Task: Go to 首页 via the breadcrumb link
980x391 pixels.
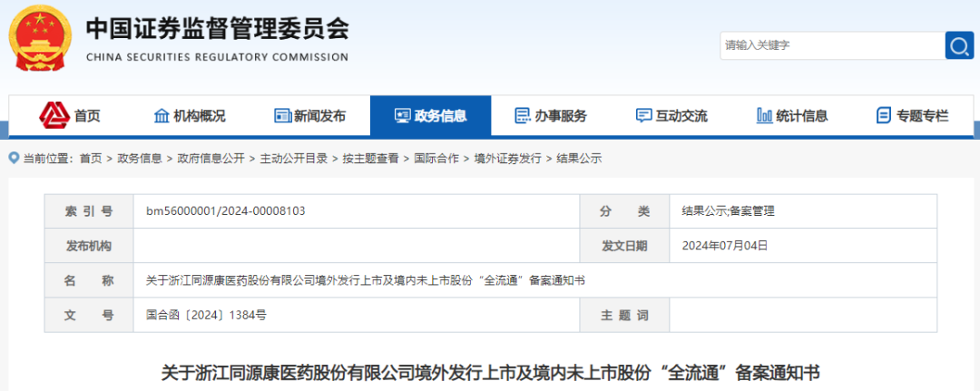Action: (x=90, y=159)
